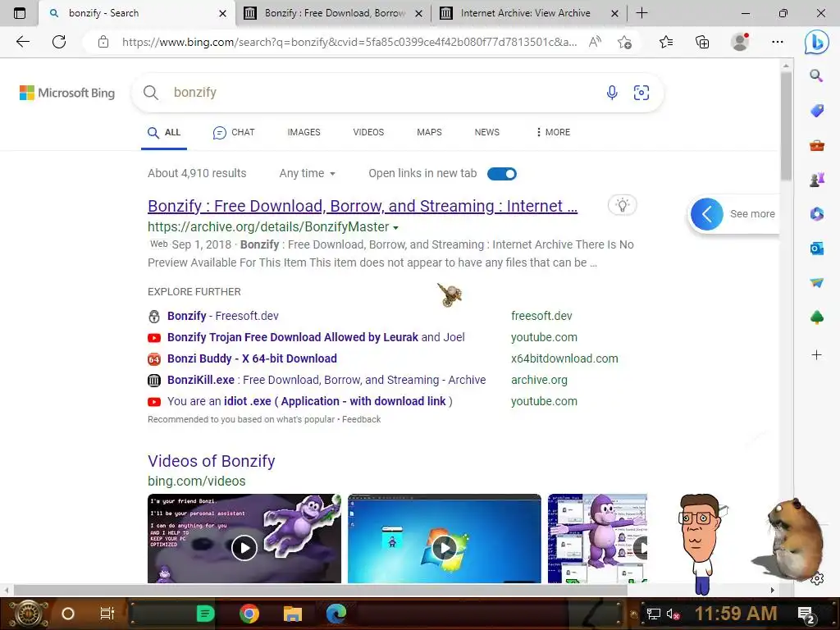Open the Collections icon

point(702,42)
